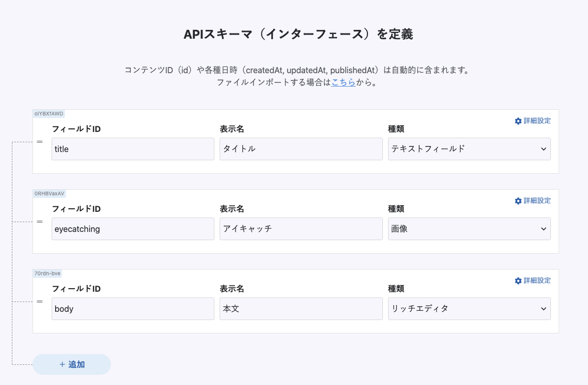The image size is (588, 385).
Task: Click the gear icon for the title field
Action: click(x=518, y=121)
